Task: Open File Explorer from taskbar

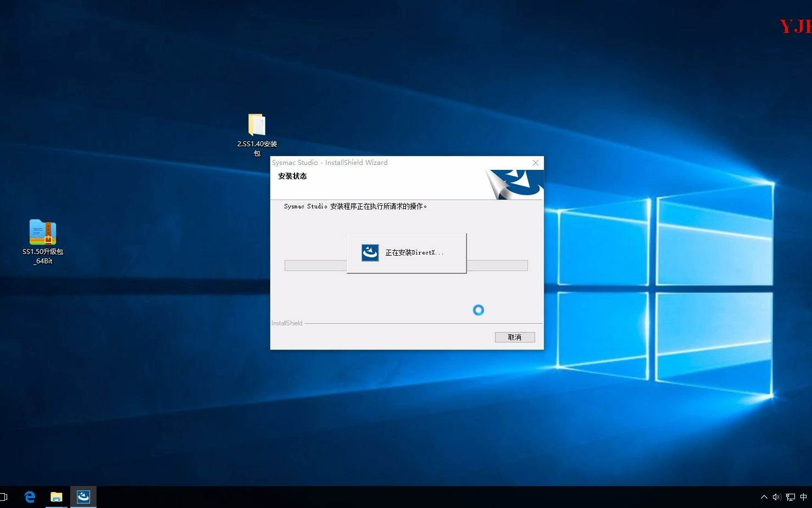Action: (57, 497)
